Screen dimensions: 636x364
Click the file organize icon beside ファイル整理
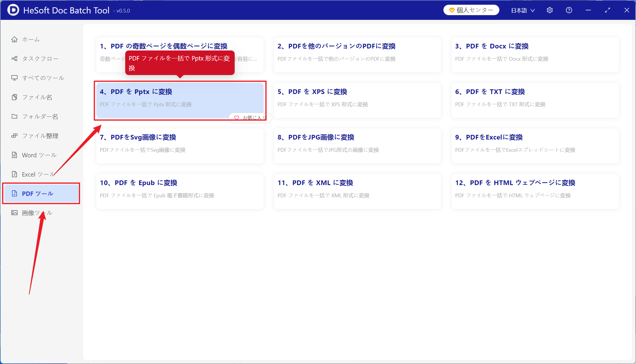pyautogui.click(x=14, y=135)
